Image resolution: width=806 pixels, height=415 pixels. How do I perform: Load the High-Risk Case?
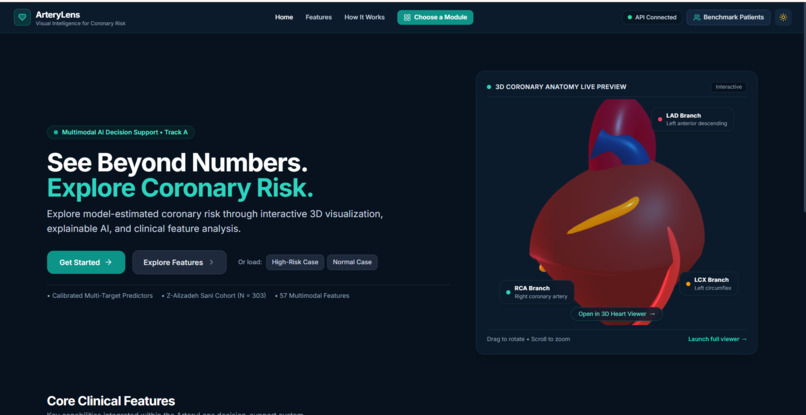tap(295, 262)
